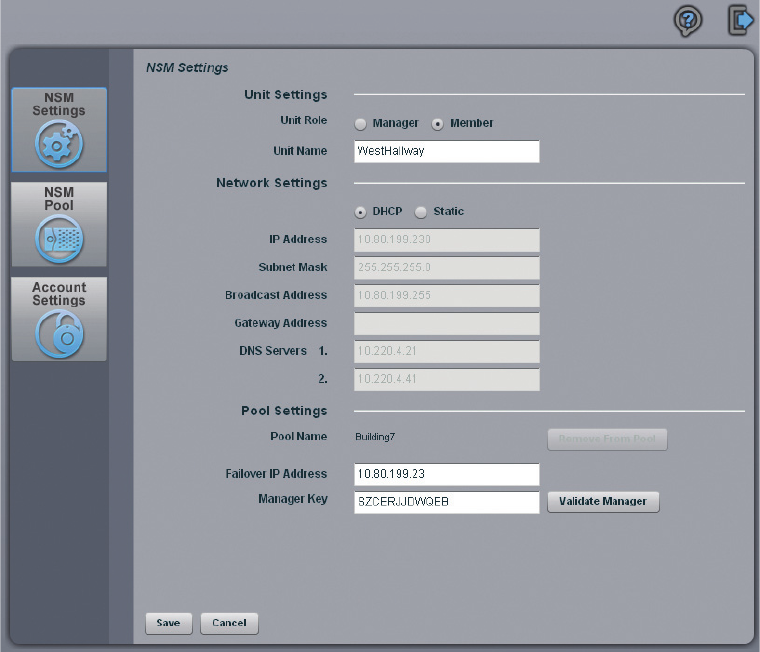Click the IP Address field
This screenshot has height=652, width=760.
click(x=446, y=240)
